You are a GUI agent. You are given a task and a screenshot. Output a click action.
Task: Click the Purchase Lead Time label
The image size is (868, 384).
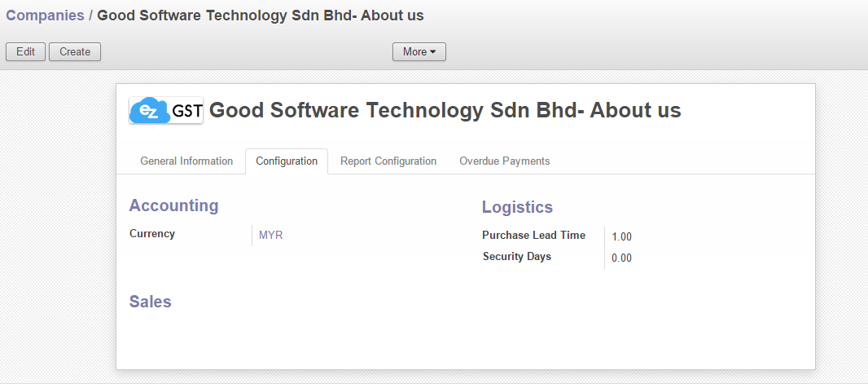point(533,235)
